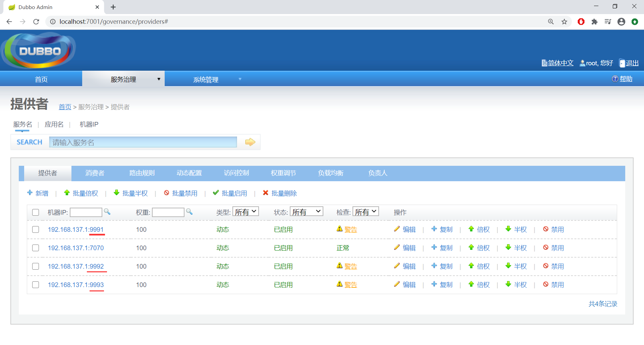
Task: Select the 提供者 tab
Action: click(48, 173)
